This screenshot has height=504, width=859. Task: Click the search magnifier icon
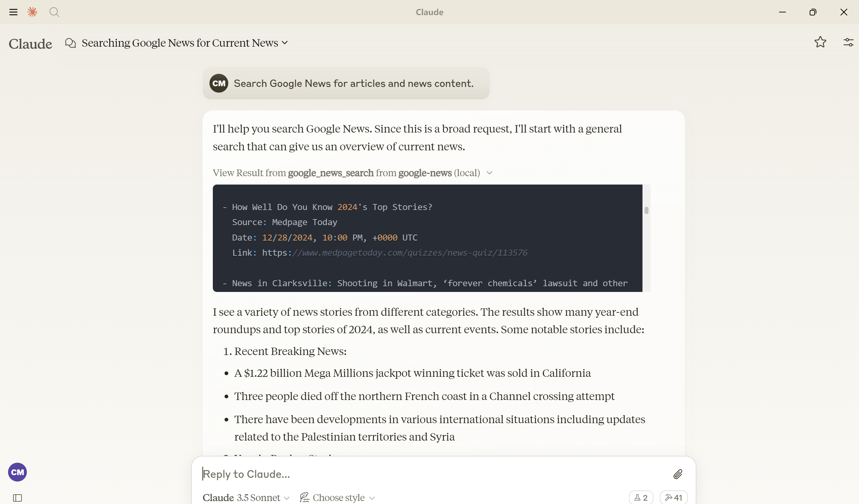tap(54, 12)
